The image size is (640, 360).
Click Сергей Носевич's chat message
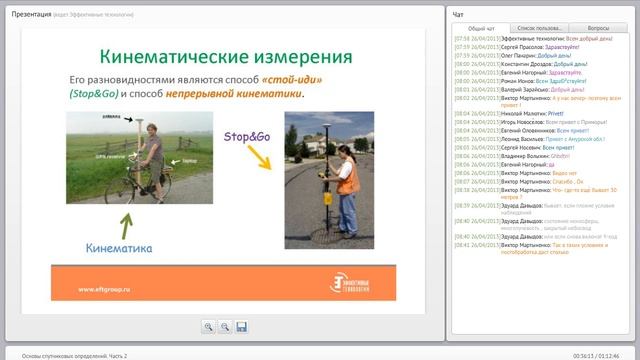(514, 148)
